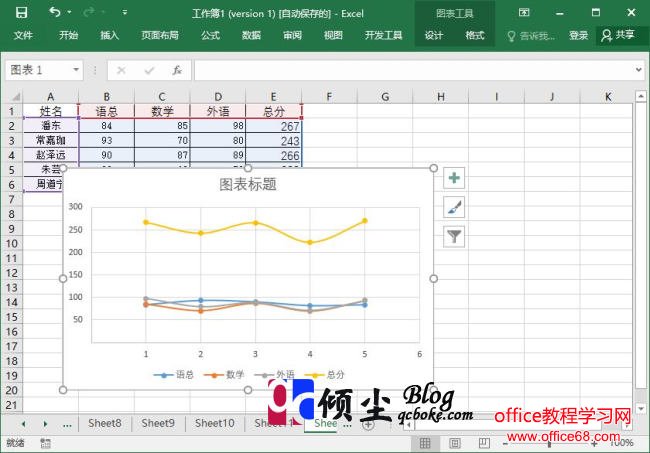Click the Select All corner triangle
This screenshot has height=453, width=650.
(15, 97)
